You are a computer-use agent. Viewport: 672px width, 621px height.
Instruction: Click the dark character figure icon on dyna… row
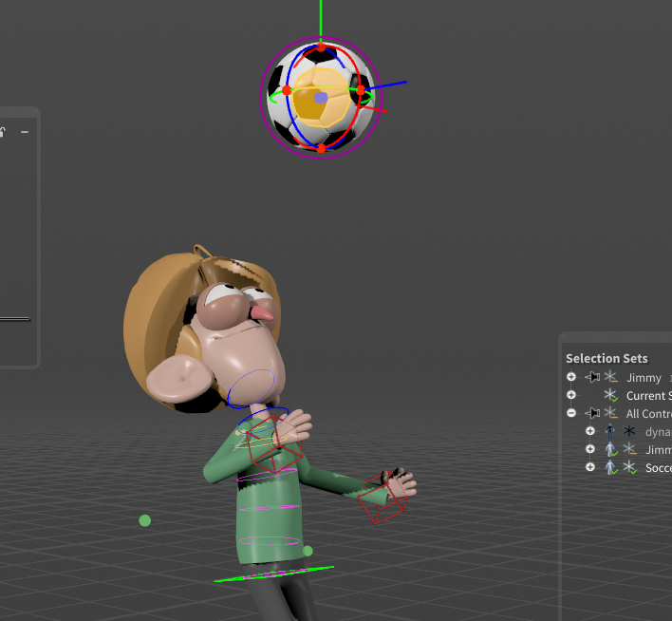pos(610,431)
